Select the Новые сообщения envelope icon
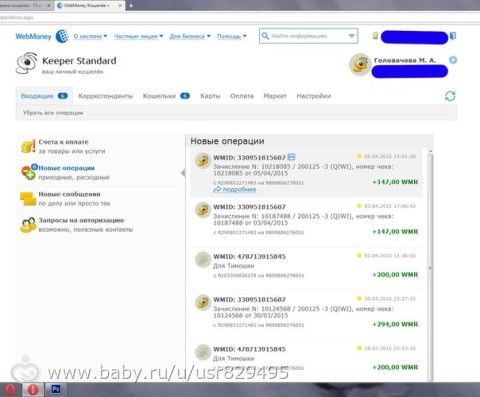The height and width of the screenshot is (397, 480). pos(28,199)
